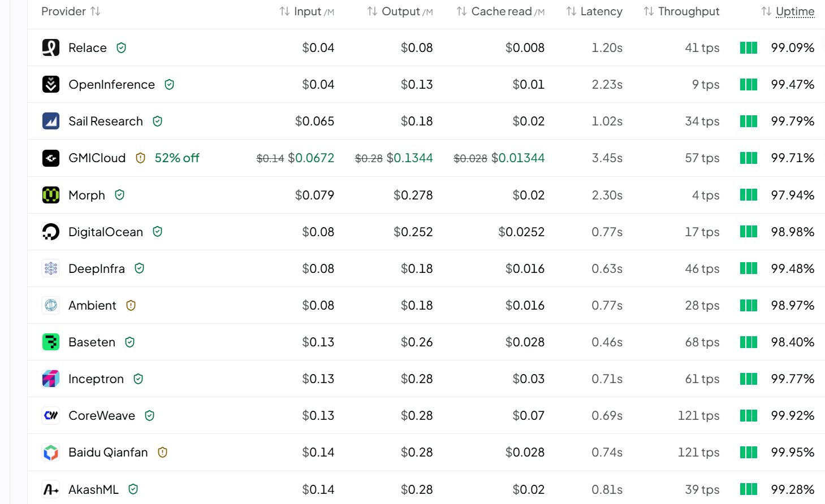The height and width of the screenshot is (504, 825).
Task: Click the 52% off discount label
Action: [x=177, y=158]
